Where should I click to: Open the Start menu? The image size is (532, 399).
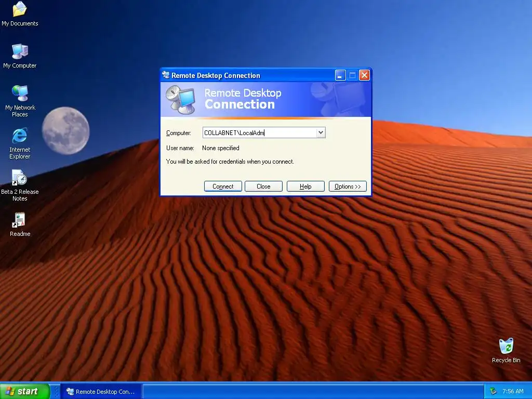coord(24,391)
